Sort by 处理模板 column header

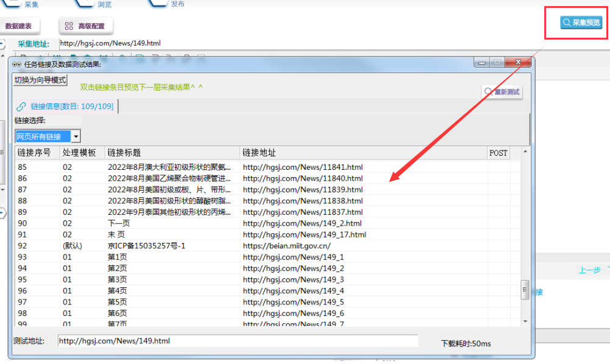click(x=82, y=153)
